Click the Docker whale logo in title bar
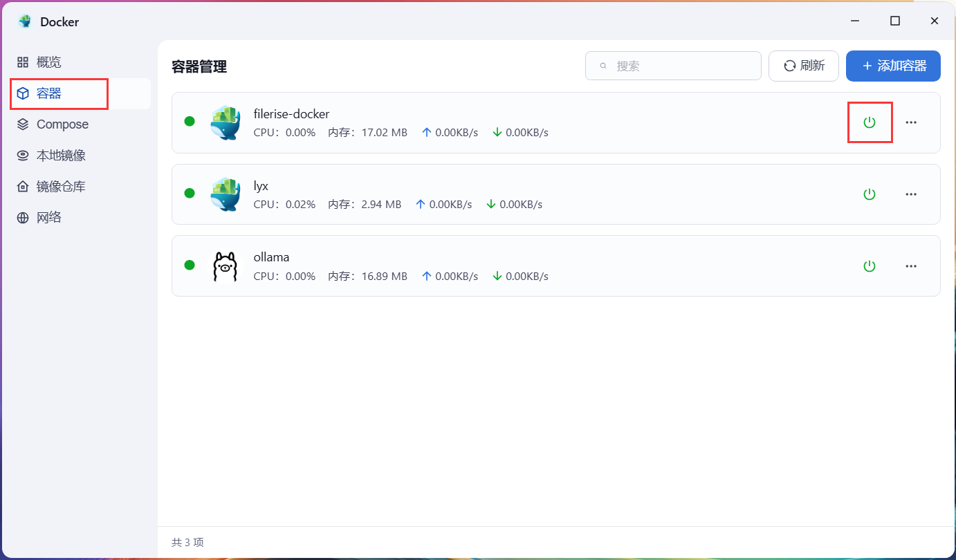The width and height of the screenshot is (956, 560). [x=24, y=21]
